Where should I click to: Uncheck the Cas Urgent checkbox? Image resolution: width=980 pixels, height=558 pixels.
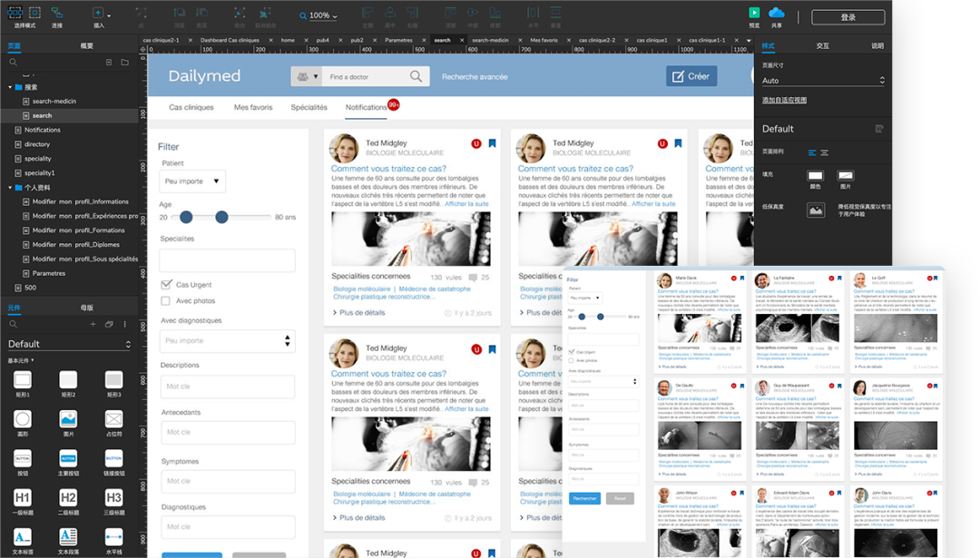[x=166, y=285]
